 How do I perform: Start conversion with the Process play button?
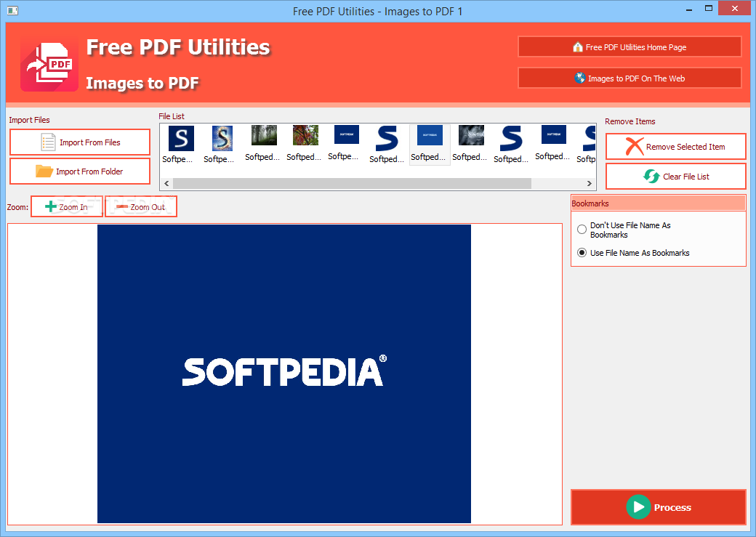point(658,507)
